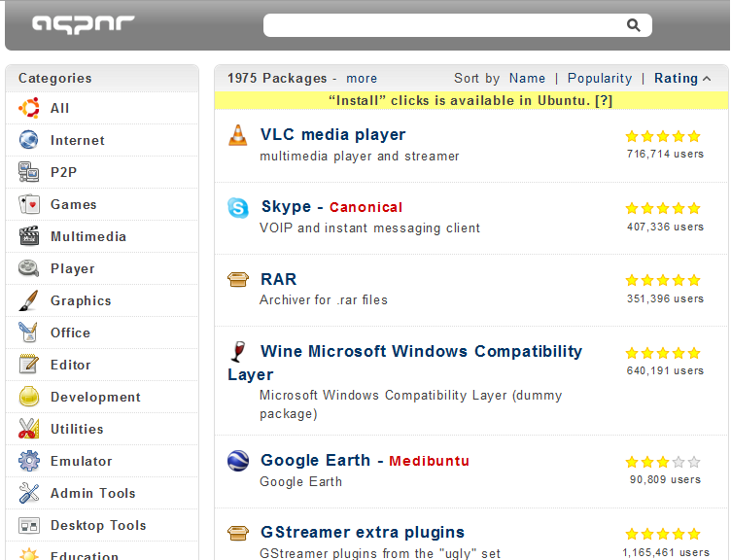Click the star rating for Google Earth
The width and height of the screenshot is (731, 560).
(663, 463)
